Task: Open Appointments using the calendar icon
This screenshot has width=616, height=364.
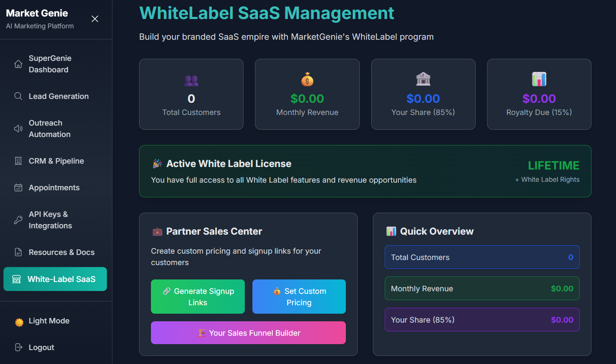Action: tap(18, 187)
